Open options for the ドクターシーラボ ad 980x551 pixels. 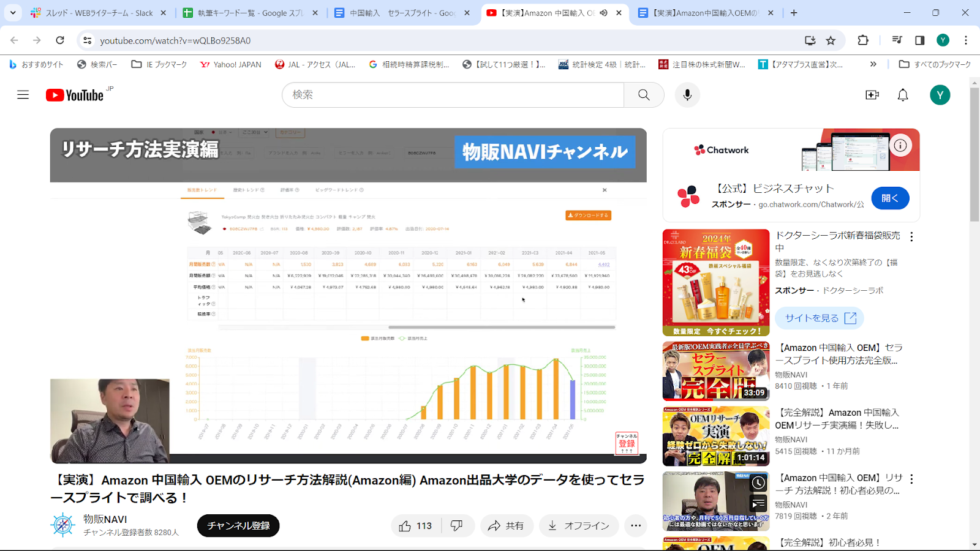[x=911, y=237]
